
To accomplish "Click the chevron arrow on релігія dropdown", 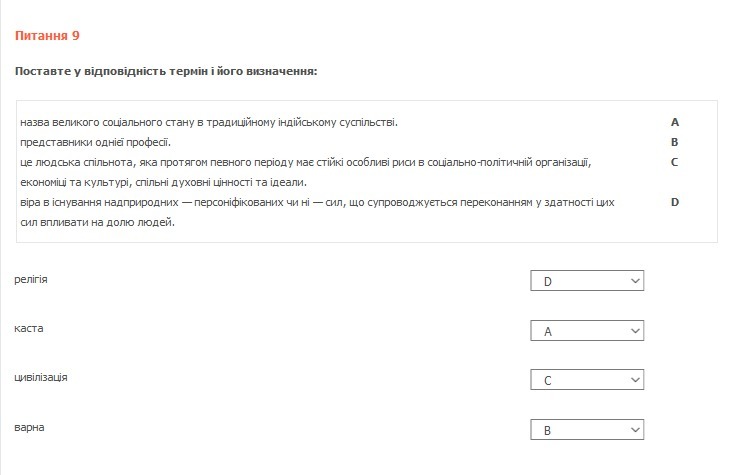I will pos(635,281).
